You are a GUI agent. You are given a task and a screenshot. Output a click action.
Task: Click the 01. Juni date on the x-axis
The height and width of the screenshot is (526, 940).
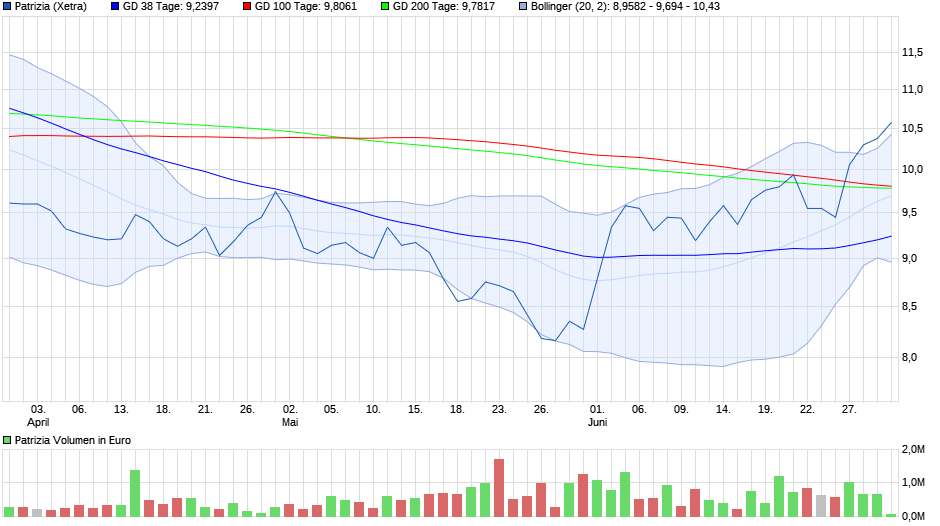point(597,415)
